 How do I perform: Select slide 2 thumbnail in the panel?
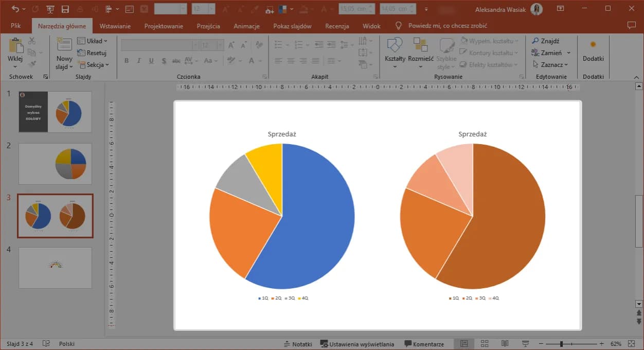(x=55, y=164)
